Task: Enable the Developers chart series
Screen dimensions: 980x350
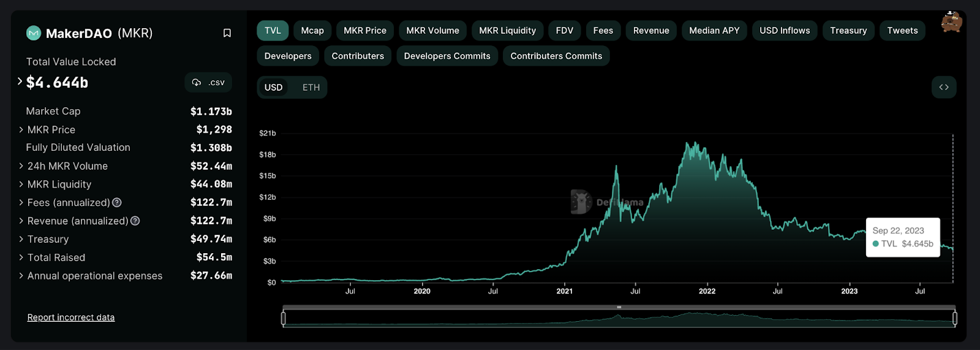Action: [288, 56]
